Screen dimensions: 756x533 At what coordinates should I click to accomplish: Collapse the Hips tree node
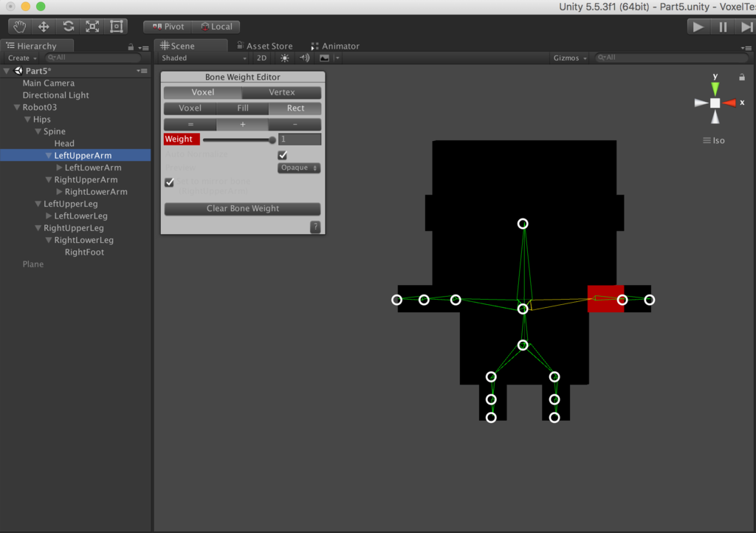[x=27, y=119]
